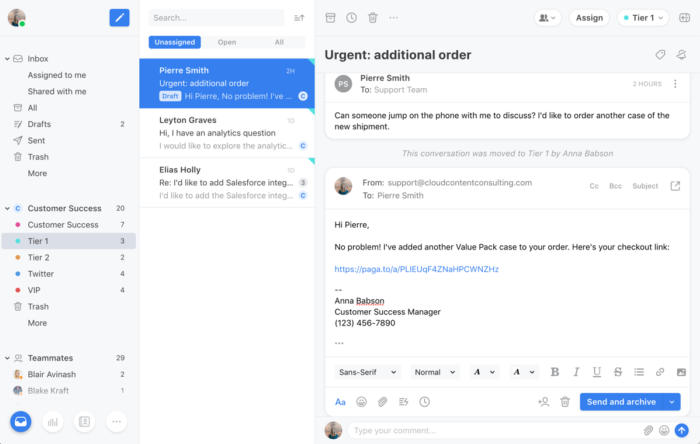The width and height of the screenshot is (700, 444).
Task: Show the Cc field
Action: pyautogui.click(x=594, y=186)
